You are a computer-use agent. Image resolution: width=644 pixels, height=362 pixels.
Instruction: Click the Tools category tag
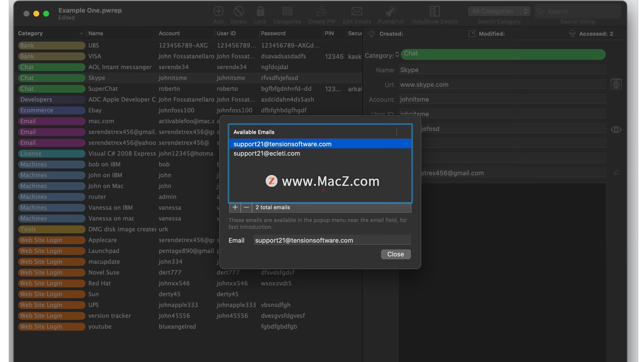(51, 229)
